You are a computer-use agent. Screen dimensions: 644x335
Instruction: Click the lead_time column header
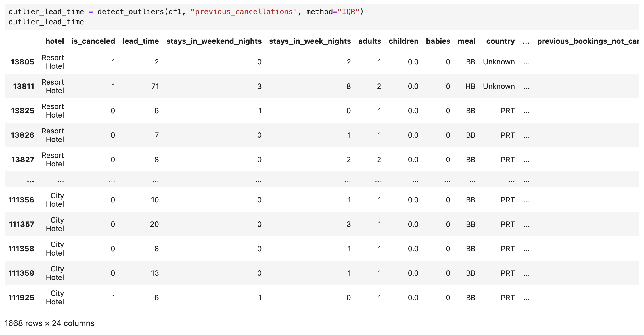coord(141,41)
